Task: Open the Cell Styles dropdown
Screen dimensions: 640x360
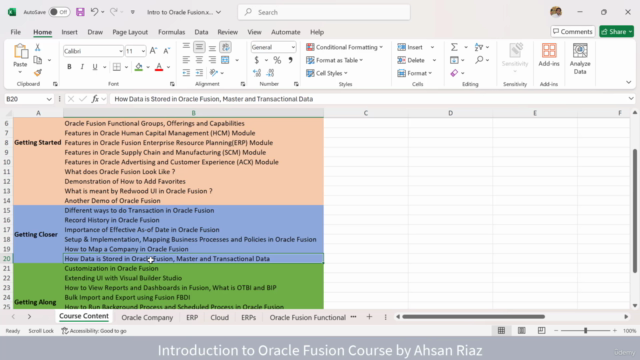Action: 327,73
